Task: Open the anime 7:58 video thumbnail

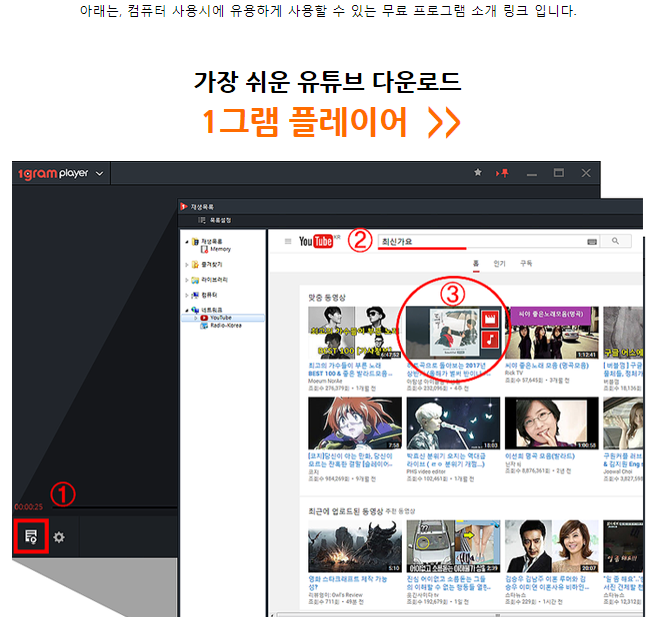Action: [355, 423]
